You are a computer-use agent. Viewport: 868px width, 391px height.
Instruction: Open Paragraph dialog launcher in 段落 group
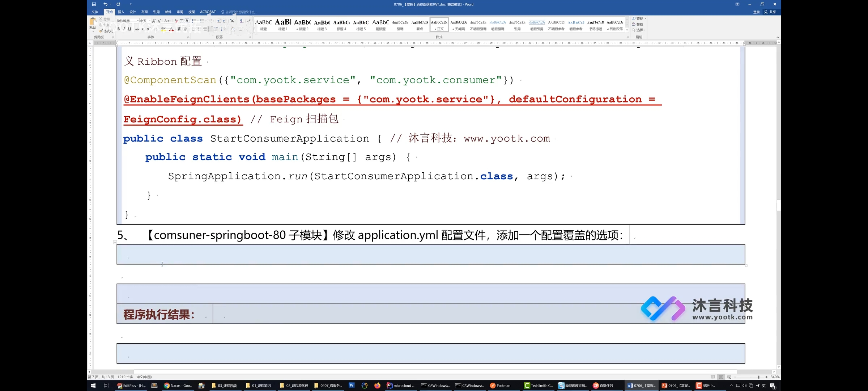(250, 37)
